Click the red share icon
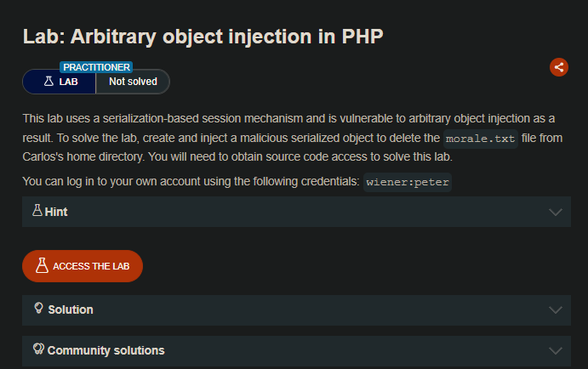The height and width of the screenshot is (369, 588). coord(558,67)
